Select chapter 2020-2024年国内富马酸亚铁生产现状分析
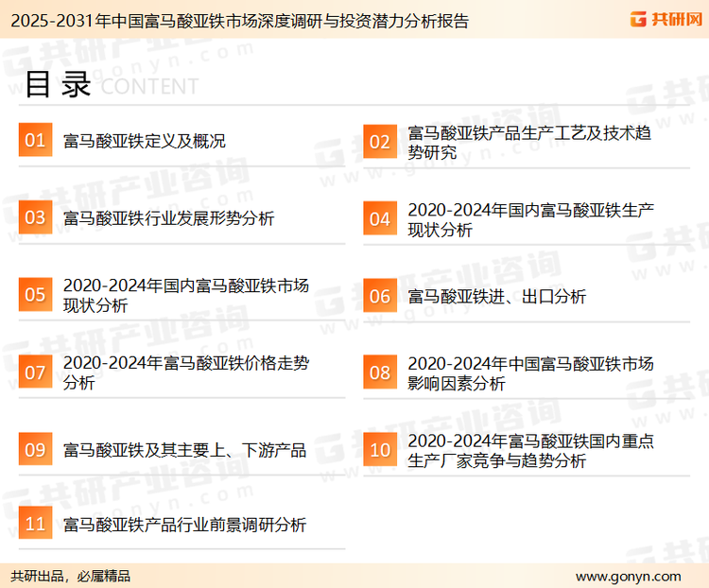This screenshot has width=709, height=588. click(531, 220)
